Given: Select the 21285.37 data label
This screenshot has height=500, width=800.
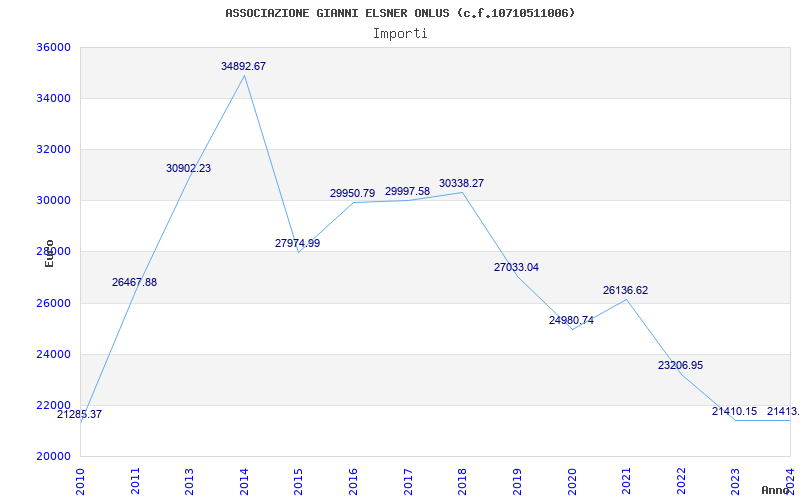Looking at the screenshot, I should click(79, 414).
